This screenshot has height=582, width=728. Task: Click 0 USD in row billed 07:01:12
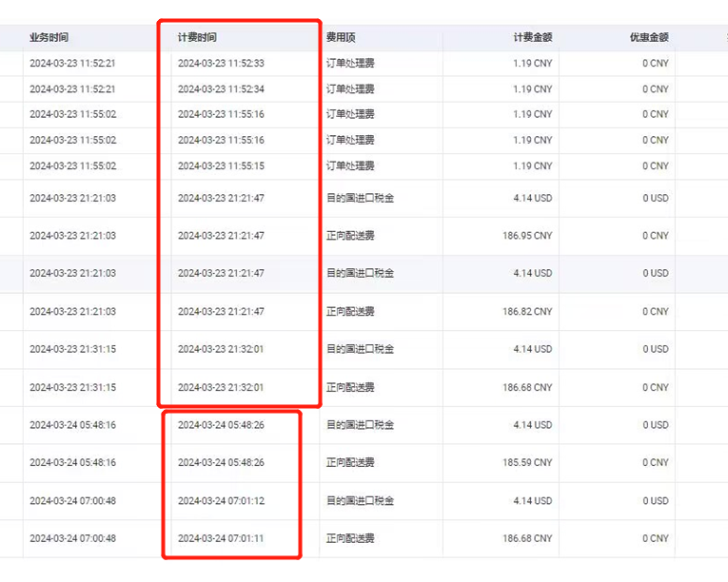point(656,501)
